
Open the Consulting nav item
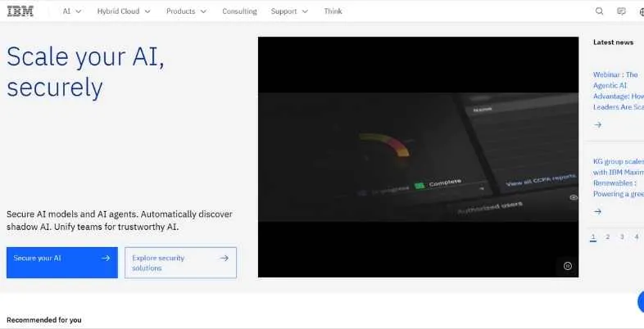pos(239,11)
